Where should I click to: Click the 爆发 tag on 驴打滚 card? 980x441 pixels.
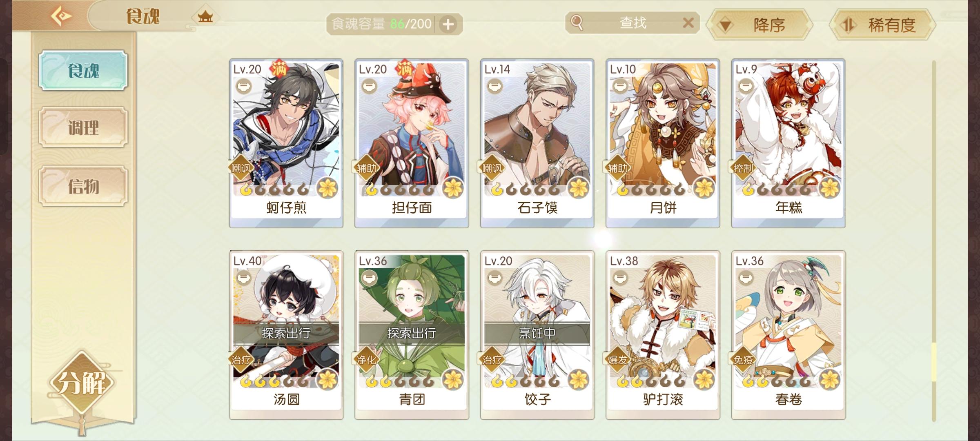[x=617, y=360]
